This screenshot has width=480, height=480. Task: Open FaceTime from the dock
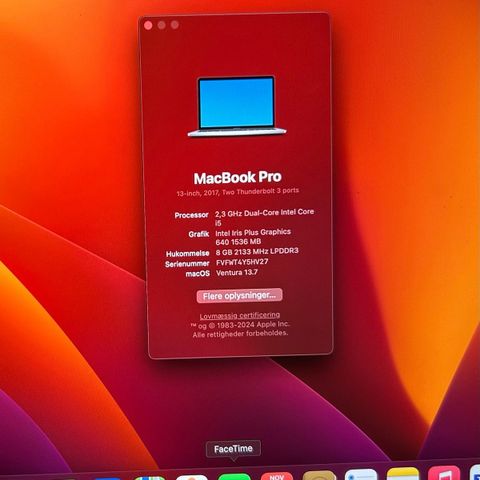tap(234, 477)
